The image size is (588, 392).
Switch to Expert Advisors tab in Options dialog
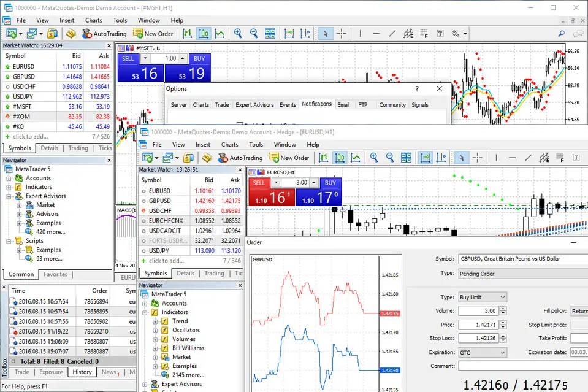pyautogui.click(x=254, y=105)
